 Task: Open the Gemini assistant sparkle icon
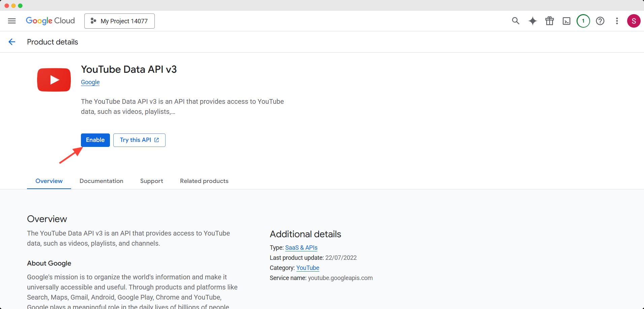[532, 21]
